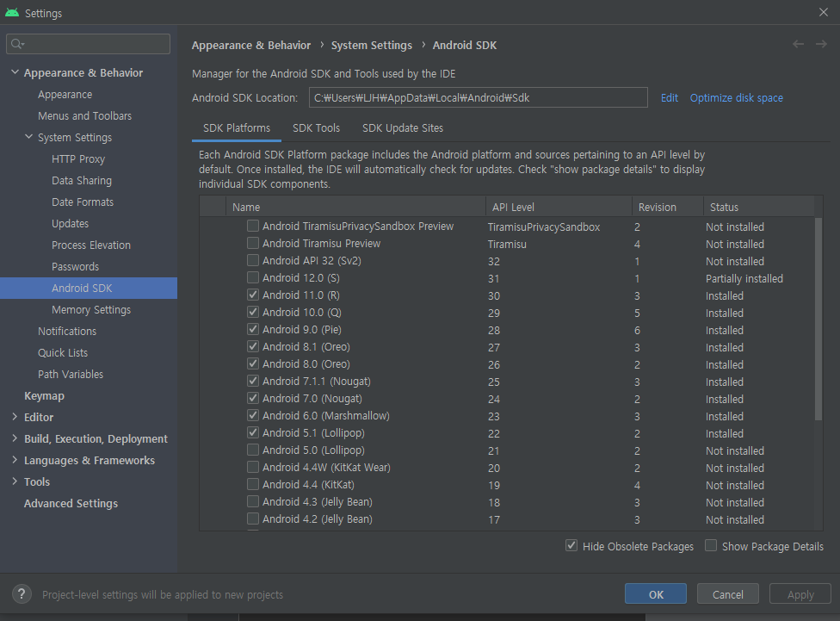
Task: Select Notifications in settings tree
Action: pyautogui.click(x=67, y=331)
